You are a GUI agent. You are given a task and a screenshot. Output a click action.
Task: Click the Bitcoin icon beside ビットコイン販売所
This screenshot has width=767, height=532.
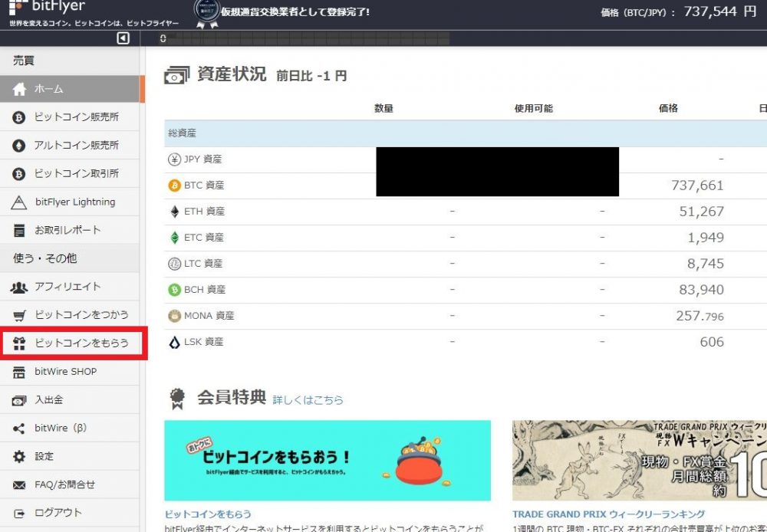18,117
